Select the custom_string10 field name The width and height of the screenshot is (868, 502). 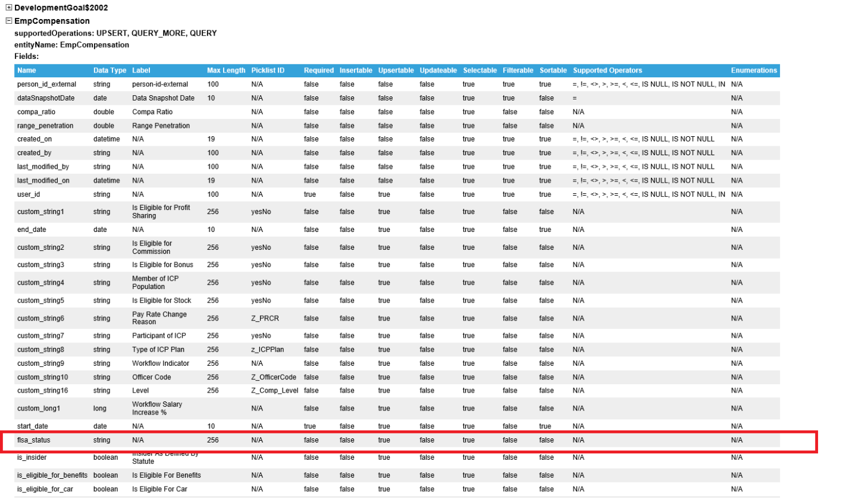[42, 377]
